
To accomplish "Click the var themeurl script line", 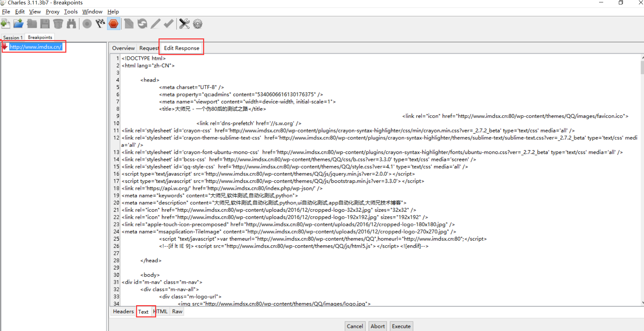I will click(x=323, y=239).
